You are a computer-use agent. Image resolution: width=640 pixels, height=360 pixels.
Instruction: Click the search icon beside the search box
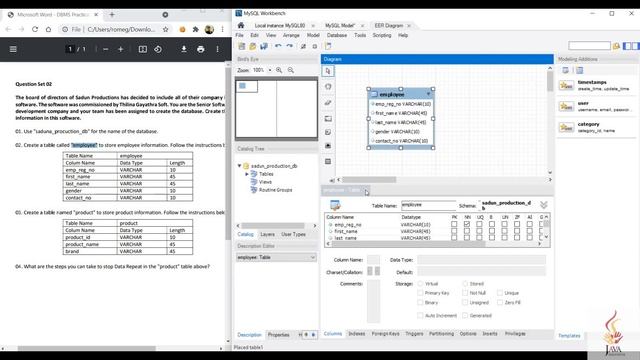(616, 46)
